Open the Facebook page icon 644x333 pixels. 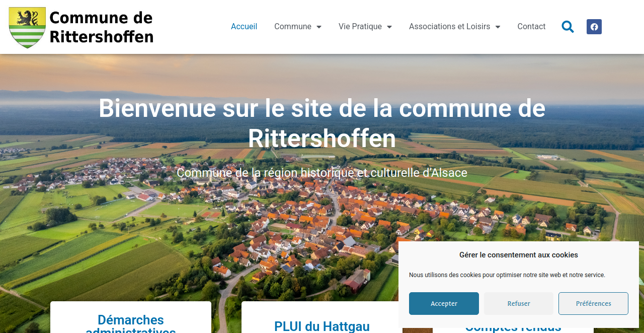[594, 27]
